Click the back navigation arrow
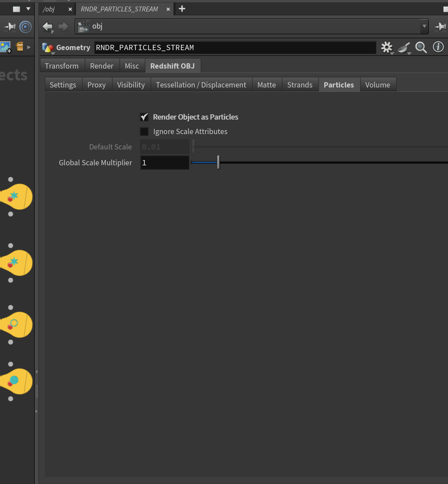 [47, 26]
